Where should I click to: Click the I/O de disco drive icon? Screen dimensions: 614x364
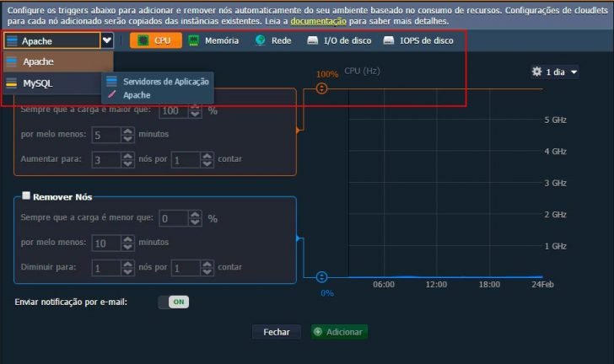[x=312, y=40]
